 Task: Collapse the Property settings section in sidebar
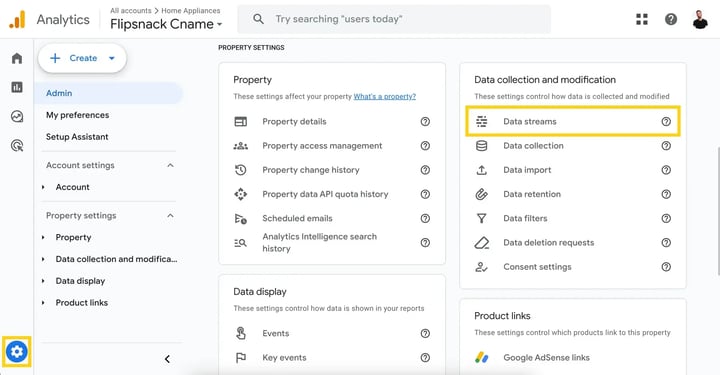(170, 216)
